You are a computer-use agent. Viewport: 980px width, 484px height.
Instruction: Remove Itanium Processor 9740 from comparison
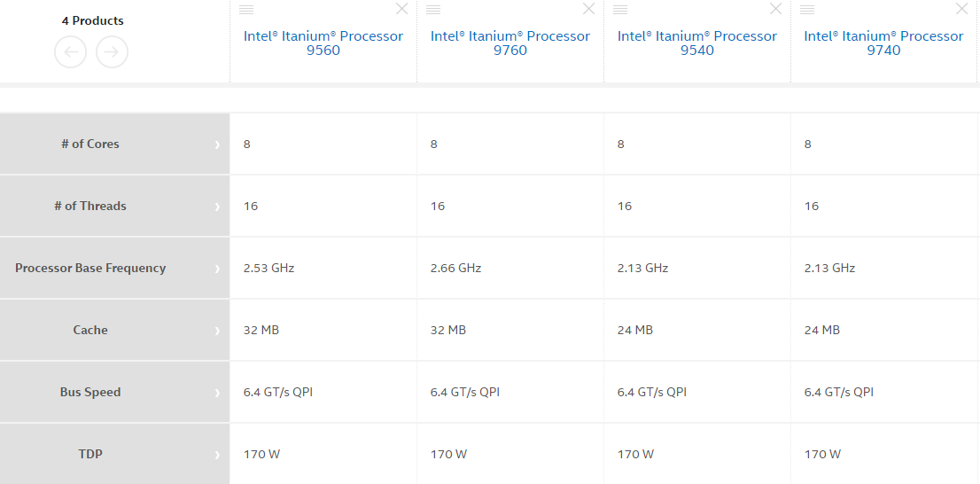click(962, 9)
